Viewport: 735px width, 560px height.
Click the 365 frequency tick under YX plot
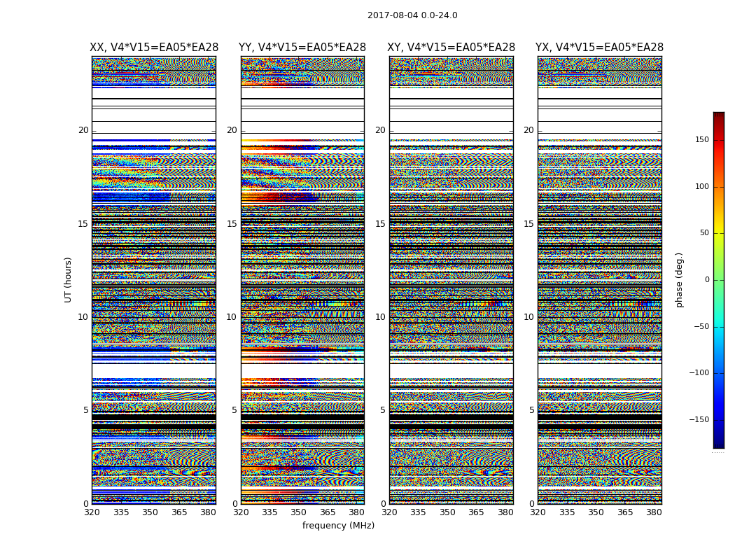[625, 512]
